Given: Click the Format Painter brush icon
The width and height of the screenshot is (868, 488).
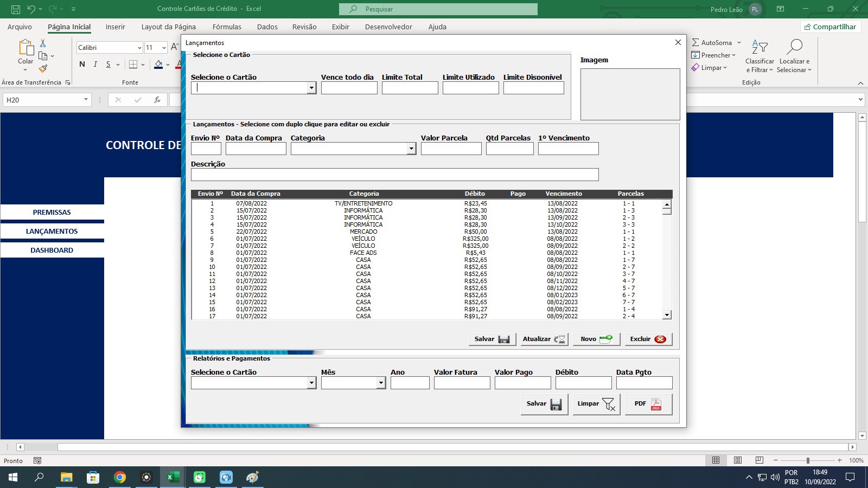Looking at the screenshot, I should coord(43,68).
